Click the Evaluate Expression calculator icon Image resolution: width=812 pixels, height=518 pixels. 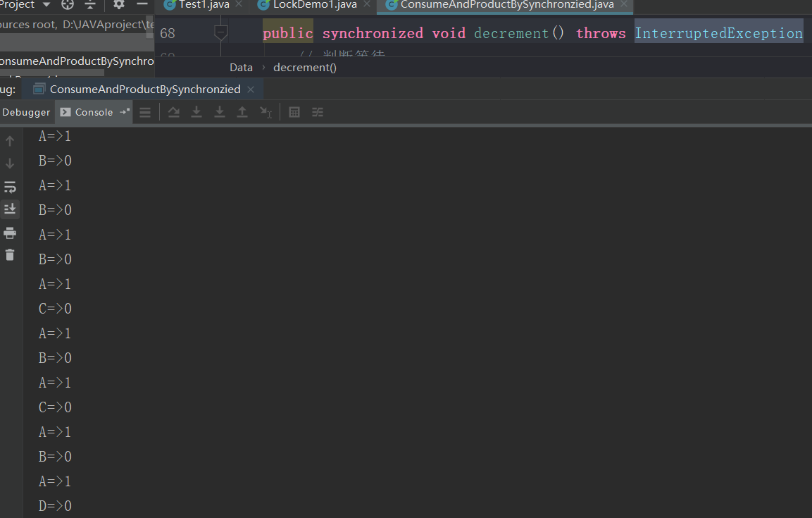coord(294,112)
